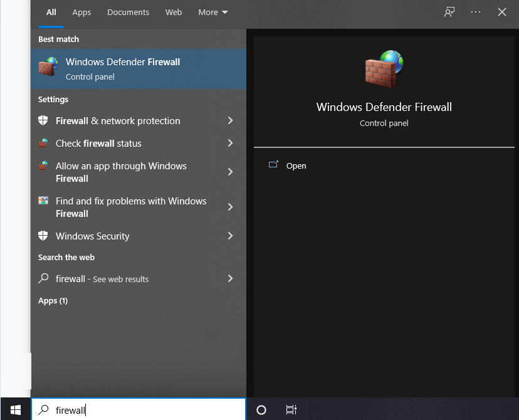Select the Apps filter tab
This screenshot has height=420, width=519.
(81, 11)
